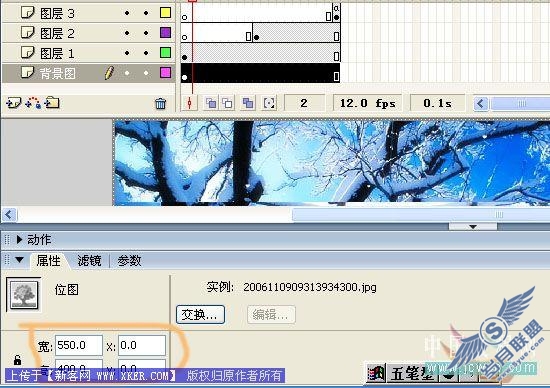Viewport: 550px width, 388px height.
Task: Toggle the width-height lock icon
Action: [x=17, y=360]
